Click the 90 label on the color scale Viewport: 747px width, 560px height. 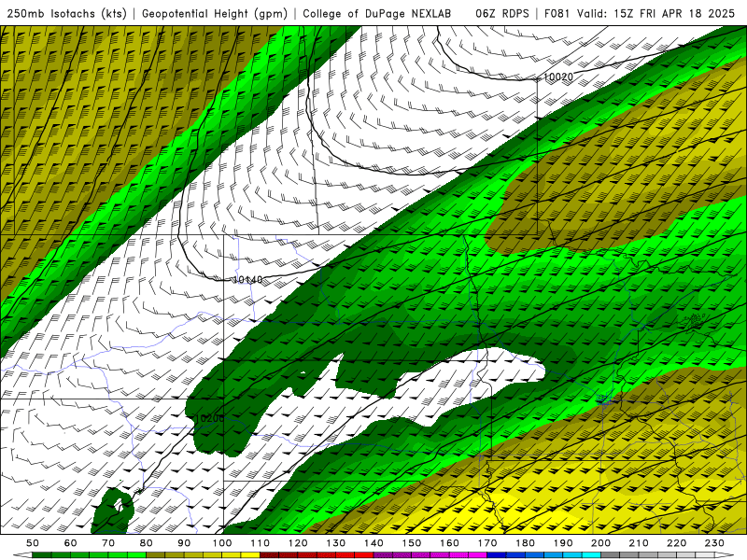coord(184,543)
